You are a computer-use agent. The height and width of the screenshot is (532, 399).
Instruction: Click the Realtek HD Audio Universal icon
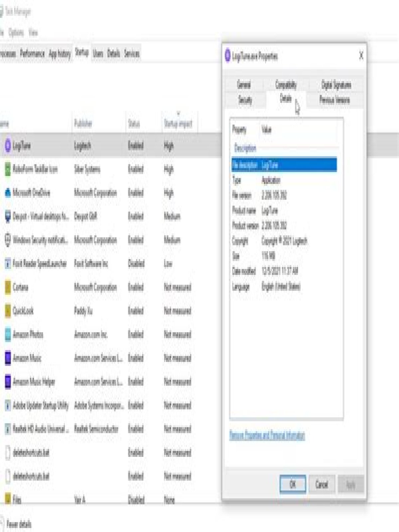point(8,429)
